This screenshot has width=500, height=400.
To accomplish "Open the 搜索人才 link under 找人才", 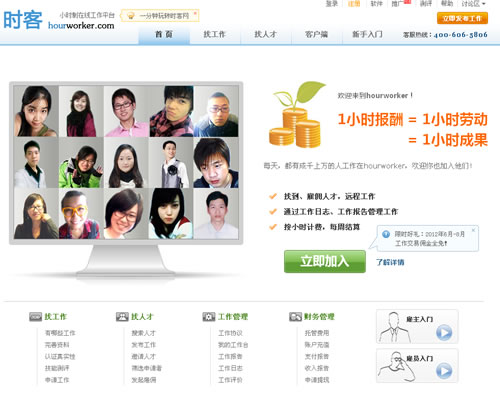I will tap(143, 333).
